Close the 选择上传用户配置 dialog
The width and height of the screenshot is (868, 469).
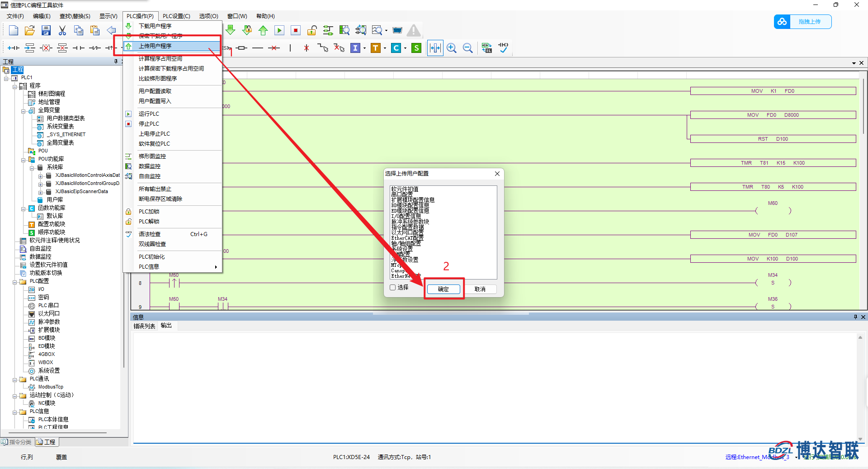pos(497,174)
